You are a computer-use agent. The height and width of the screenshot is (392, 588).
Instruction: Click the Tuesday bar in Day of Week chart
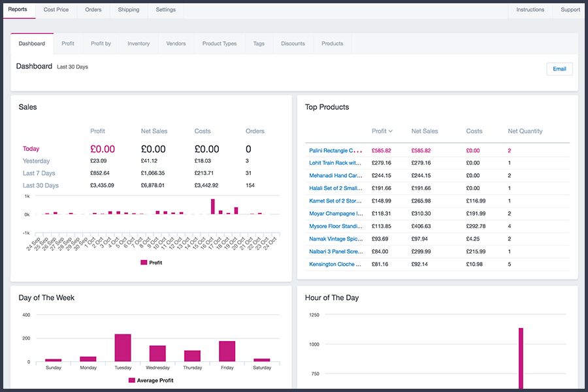pos(123,348)
